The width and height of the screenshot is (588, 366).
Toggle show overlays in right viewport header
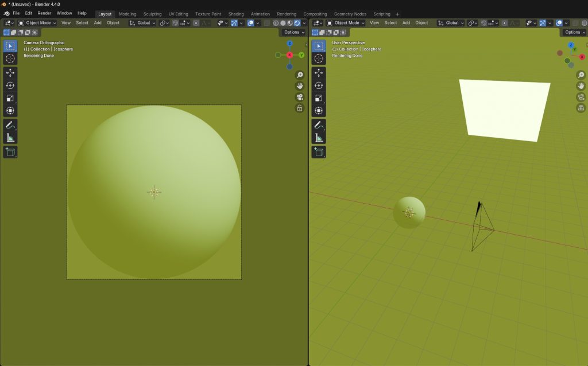click(x=559, y=23)
